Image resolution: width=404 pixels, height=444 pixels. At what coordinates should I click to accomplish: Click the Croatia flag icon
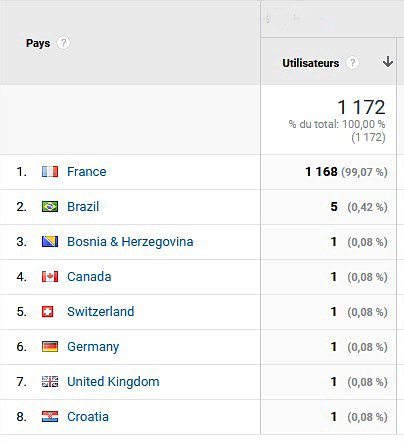[50, 417]
